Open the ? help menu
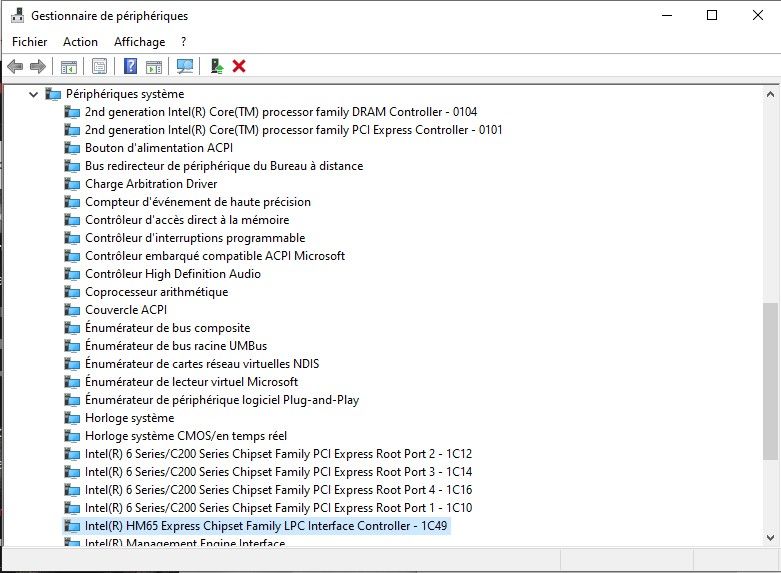 (x=184, y=42)
